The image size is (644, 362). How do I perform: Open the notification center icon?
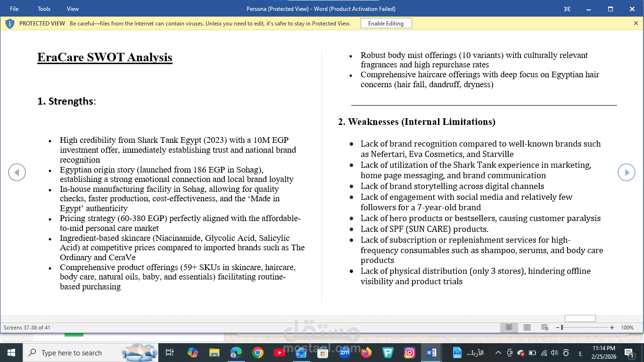[629, 353]
